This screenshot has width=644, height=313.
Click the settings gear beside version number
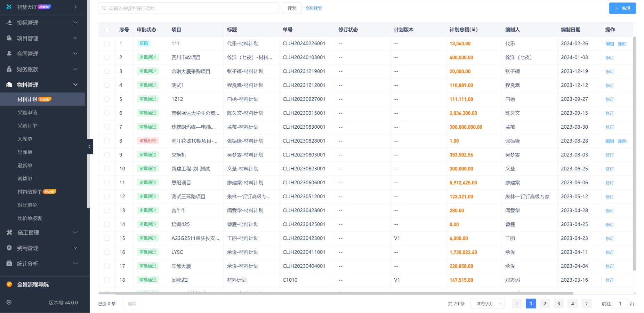(9, 303)
